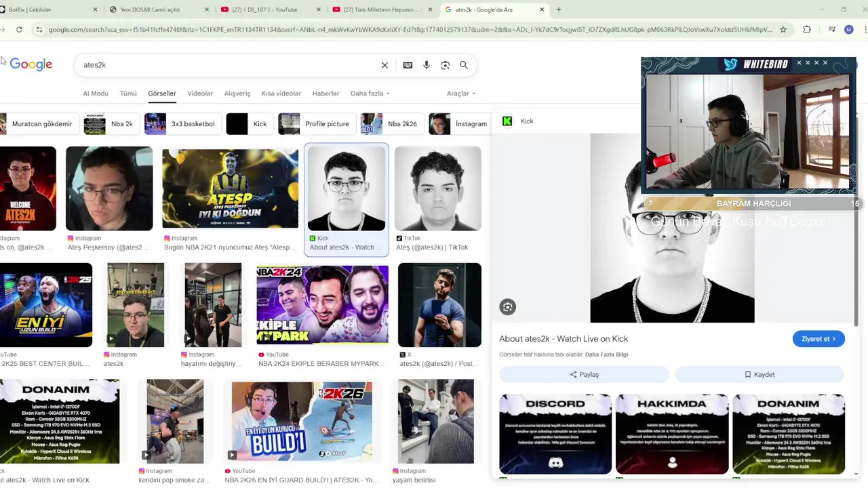Screen dimensions: 868x488
Task: Open ATESP İyi ki doğdun thumbnail
Action: 230,189
